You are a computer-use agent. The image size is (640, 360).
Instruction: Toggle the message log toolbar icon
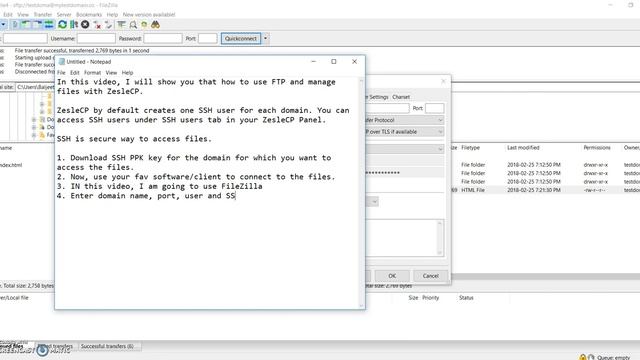pos(15,25)
